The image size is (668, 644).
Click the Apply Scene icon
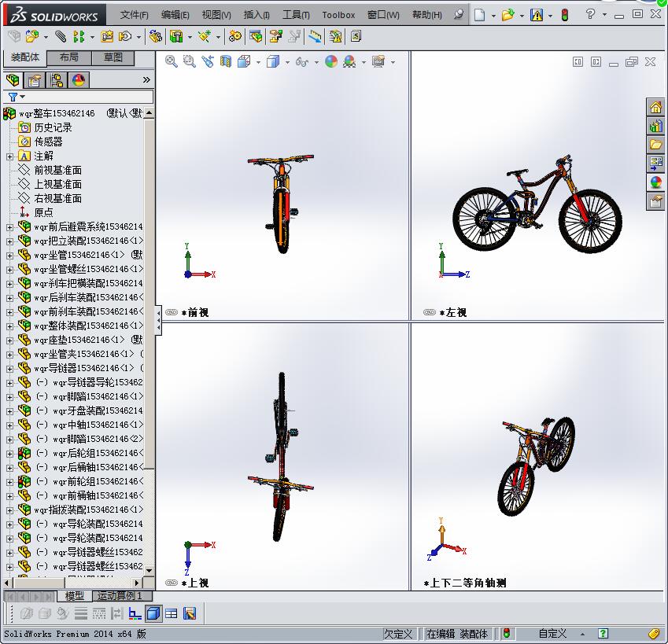click(x=349, y=61)
